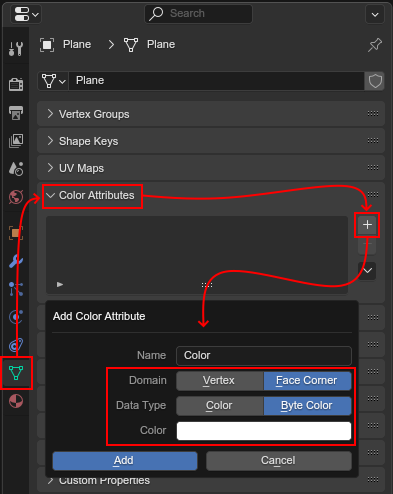Click the Plane object icon in breadcrumb
Viewport: 393px width, 494px height.
[x=47, y=45]
